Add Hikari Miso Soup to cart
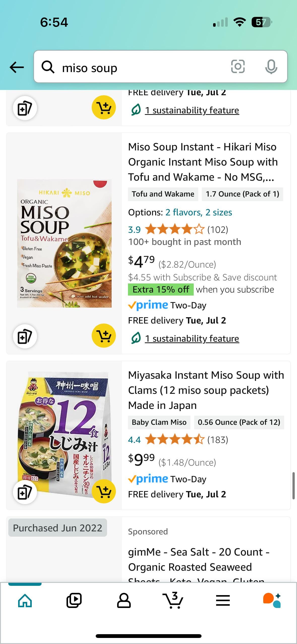The width and height of the screenshot is (297, 644). 104,336
